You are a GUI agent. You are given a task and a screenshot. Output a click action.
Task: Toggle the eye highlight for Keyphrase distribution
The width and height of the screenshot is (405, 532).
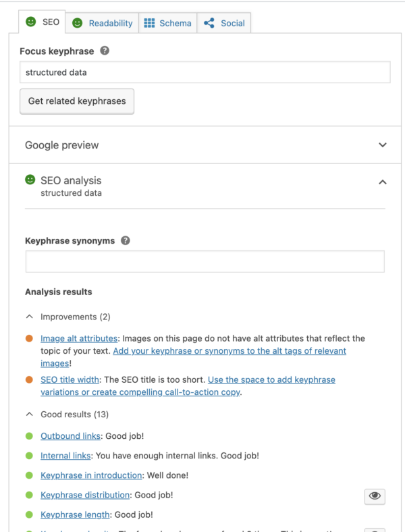click(x=375, y=496)
